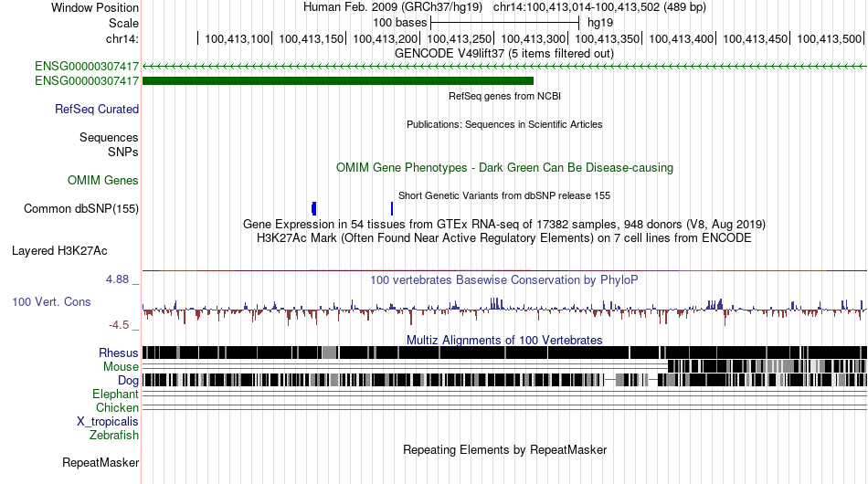Click the -4.5 PhyloP lower scale value
Screen dimensions: 868x484
119,325
